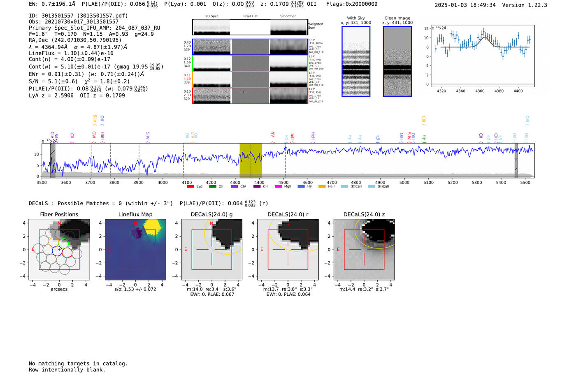Screen dimensions: 576x392
Task: Click the 'LyA z = 2.5906' redshift text
Action: tap(51, 95)
